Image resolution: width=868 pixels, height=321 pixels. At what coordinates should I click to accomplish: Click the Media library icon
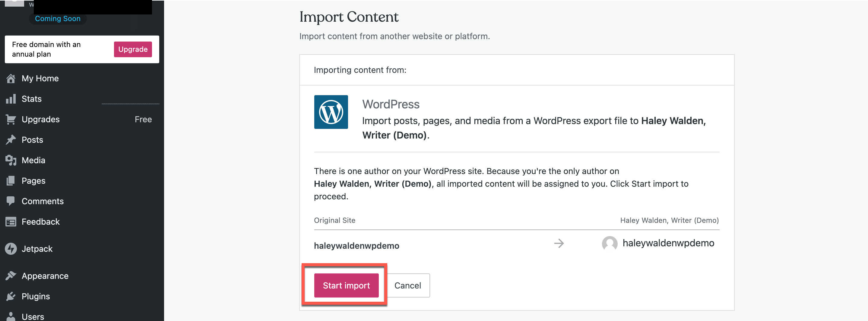[11, 160]
